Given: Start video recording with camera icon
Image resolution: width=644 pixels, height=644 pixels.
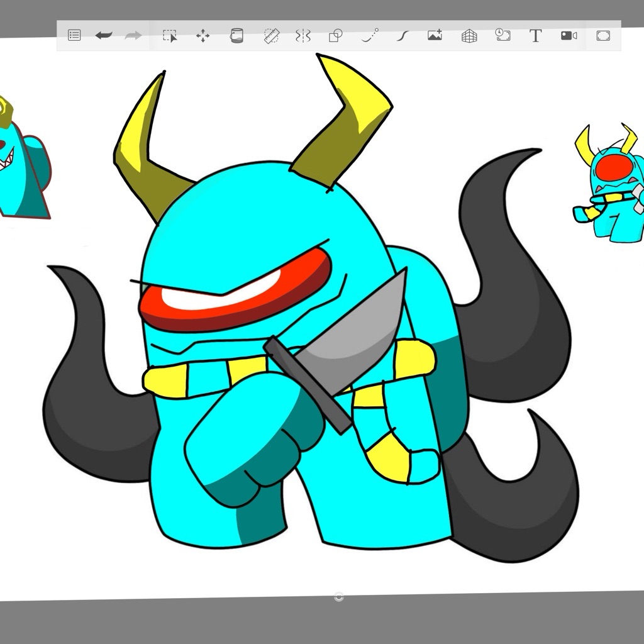Looking at the screenshot, I should (x=569, y=36).
